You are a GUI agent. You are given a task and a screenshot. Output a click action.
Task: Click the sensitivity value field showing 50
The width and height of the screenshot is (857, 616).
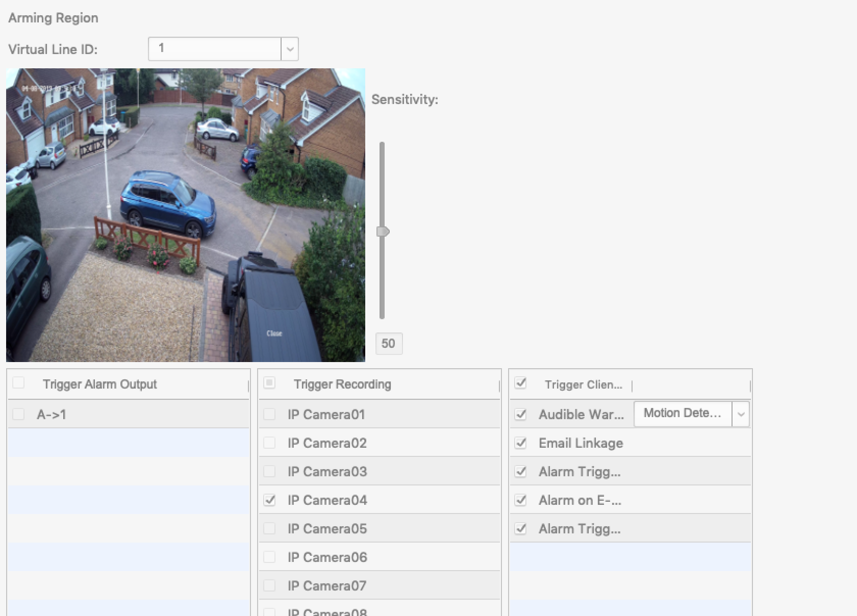pos(389,344)
